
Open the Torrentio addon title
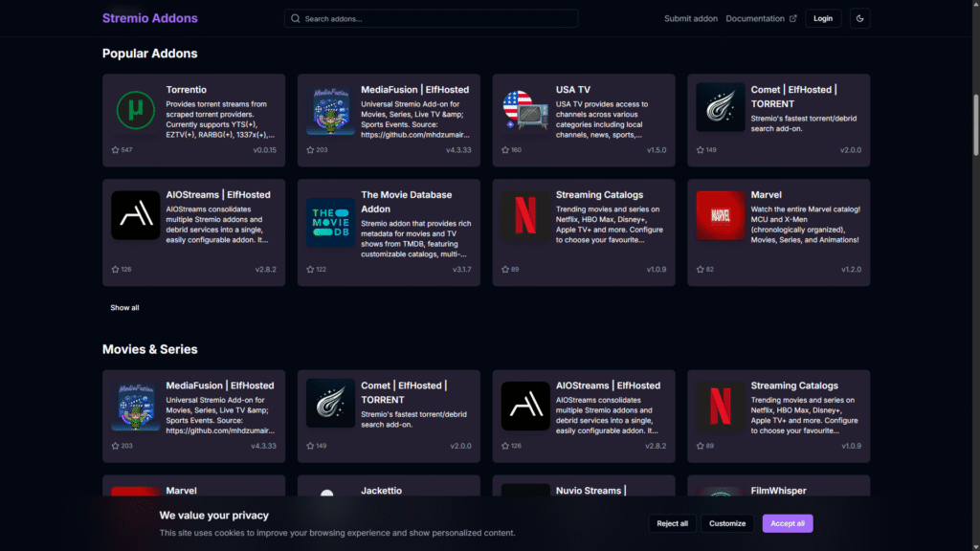pos(187,90)
